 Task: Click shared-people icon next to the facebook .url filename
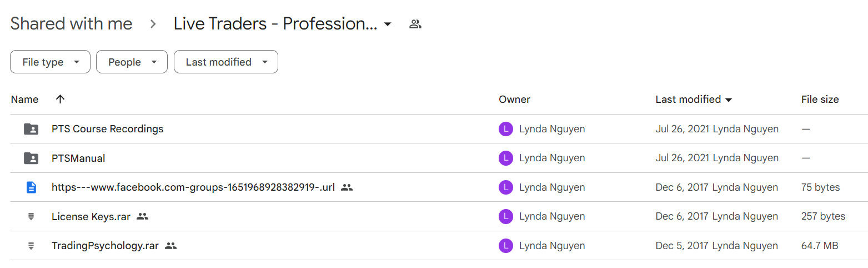pos(347,187)
